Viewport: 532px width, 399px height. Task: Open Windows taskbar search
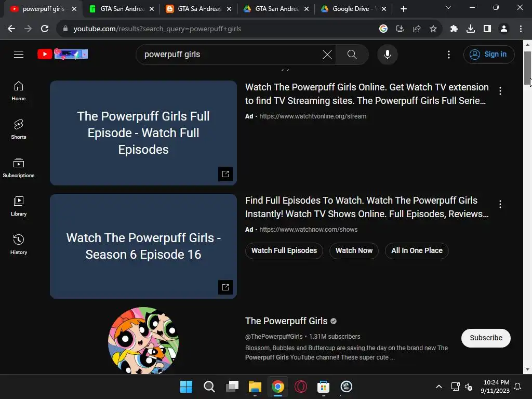click(x=209, y=387)
